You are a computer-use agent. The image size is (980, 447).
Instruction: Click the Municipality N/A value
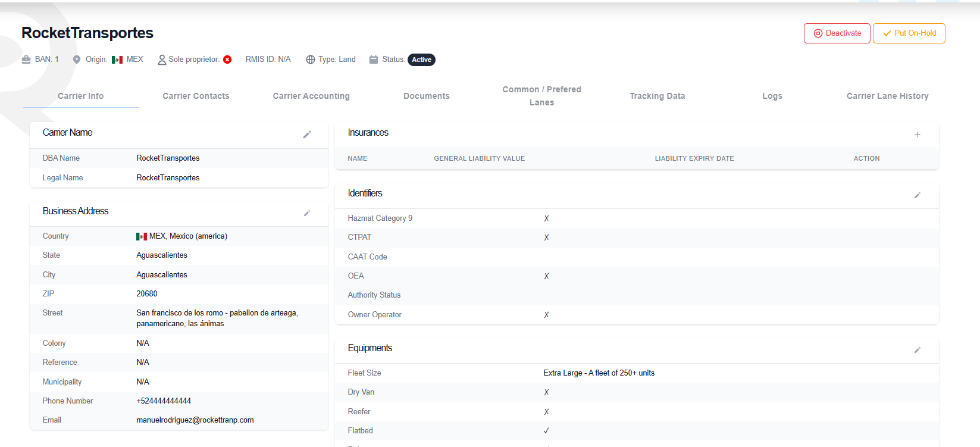pos(143,382)
